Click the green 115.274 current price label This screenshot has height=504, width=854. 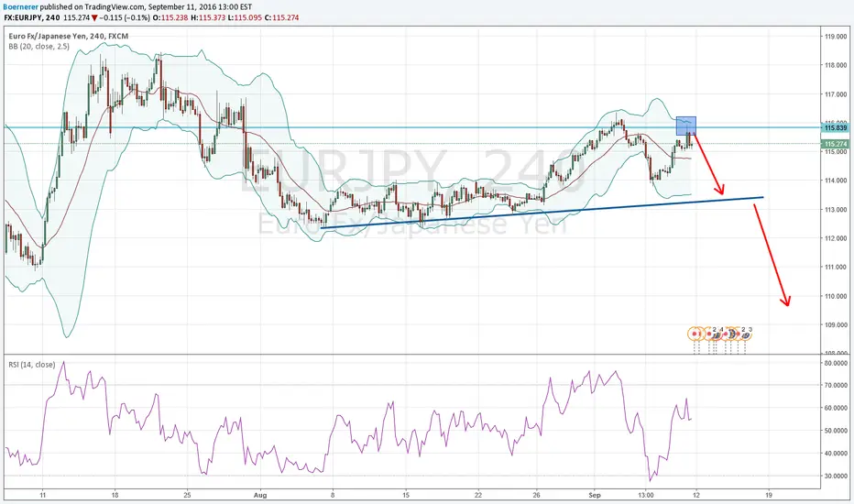836,144
